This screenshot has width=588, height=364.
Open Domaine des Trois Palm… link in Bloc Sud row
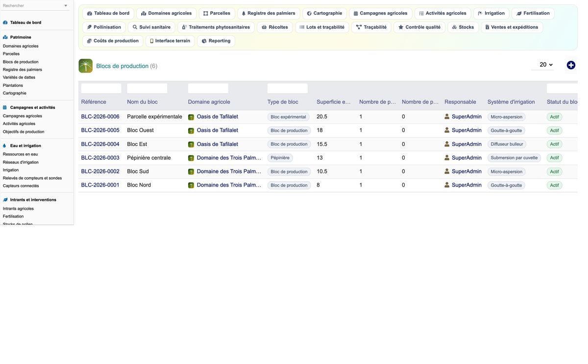[x=229, y=171]
